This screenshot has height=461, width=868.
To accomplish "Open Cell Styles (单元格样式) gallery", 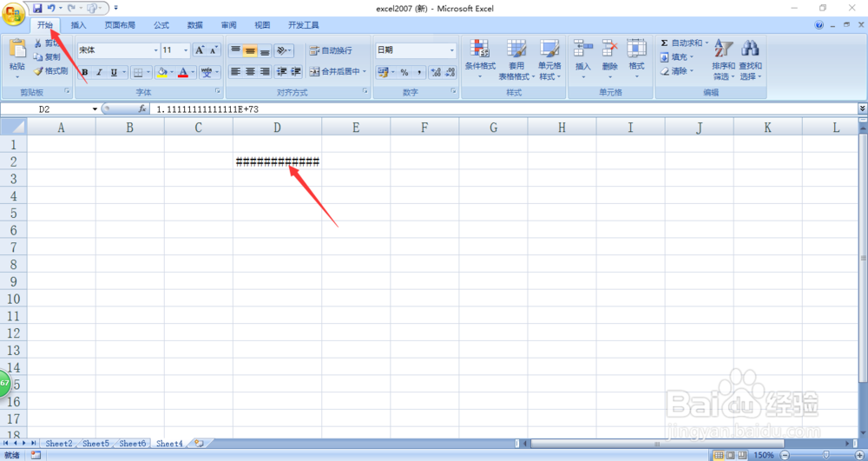I will click(549, 60).
